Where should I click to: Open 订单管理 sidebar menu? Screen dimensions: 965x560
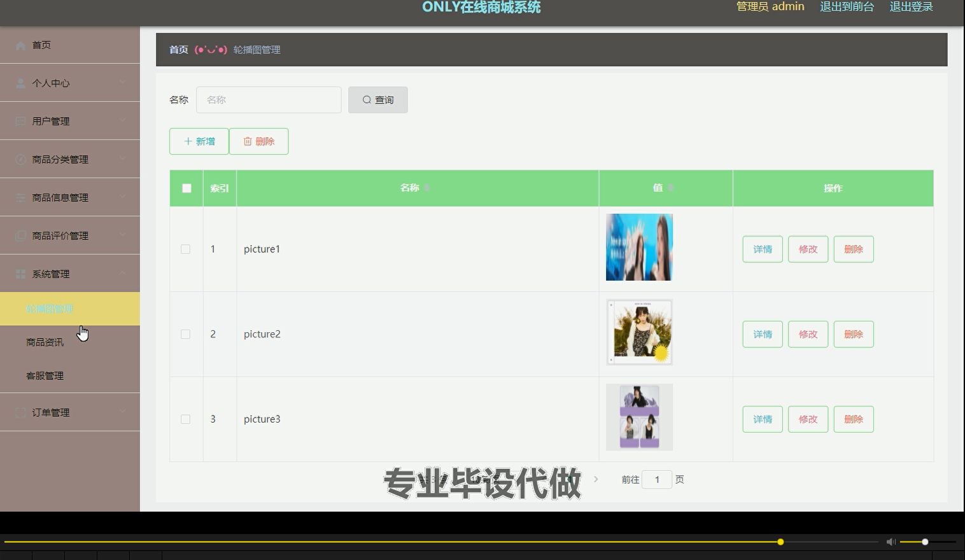(x=70, y=412)
